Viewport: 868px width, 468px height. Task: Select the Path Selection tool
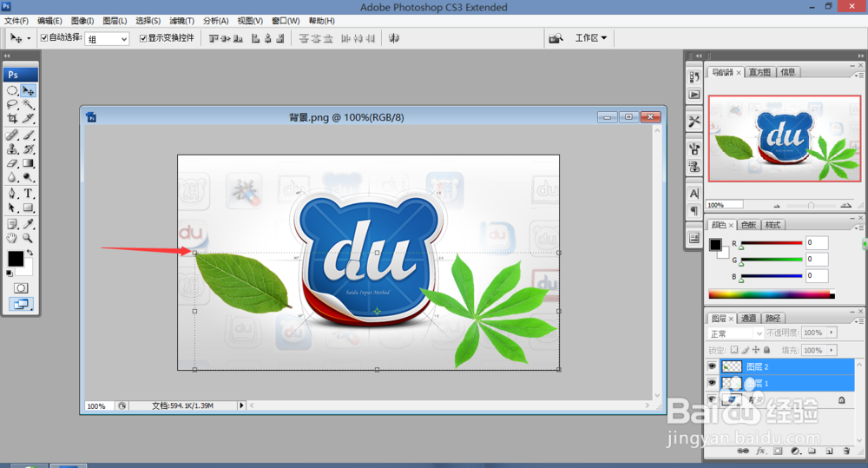tap(12, 208)
